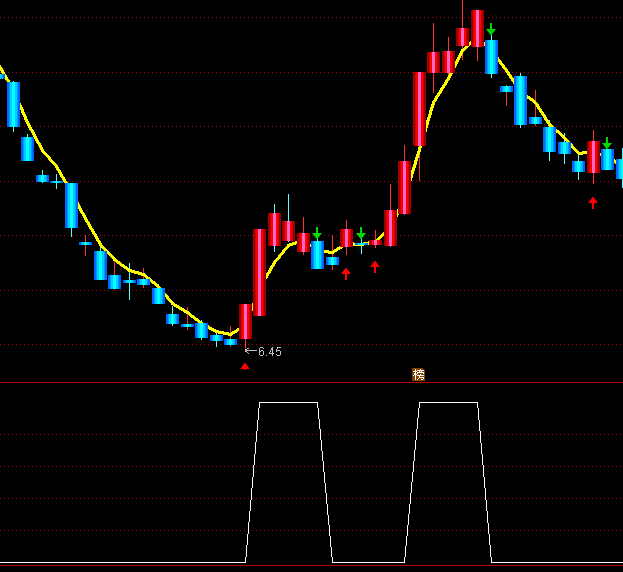Click the first red up arrow in the consolidation
623x572 pixels.
pyautogui.click(x=346, y=273)
